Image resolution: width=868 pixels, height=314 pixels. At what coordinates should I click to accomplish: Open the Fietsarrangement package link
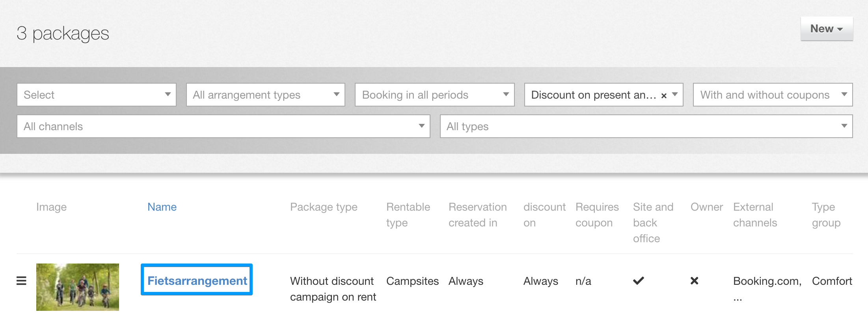point(197,281)
